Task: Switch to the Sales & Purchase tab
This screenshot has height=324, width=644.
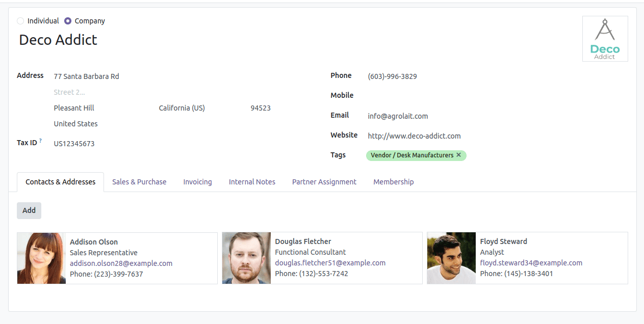Action: pos(139,182)
